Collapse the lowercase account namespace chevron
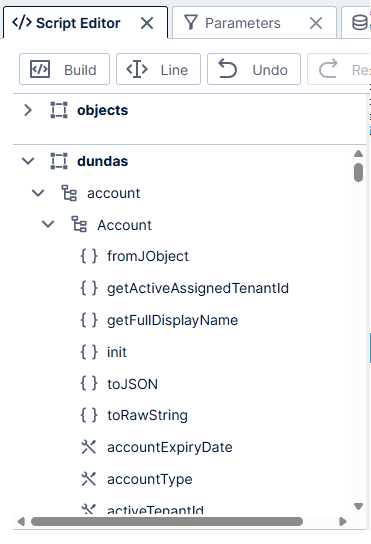 pos(38,193)
